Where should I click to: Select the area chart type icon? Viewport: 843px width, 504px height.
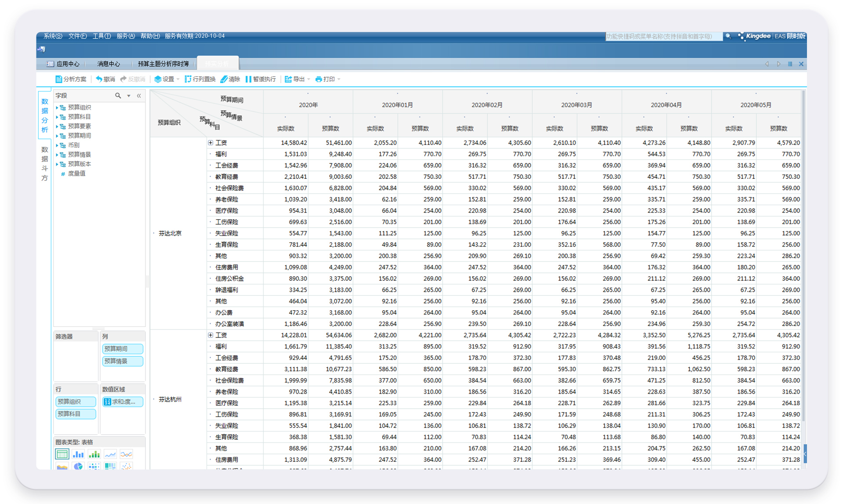[62, 466]
